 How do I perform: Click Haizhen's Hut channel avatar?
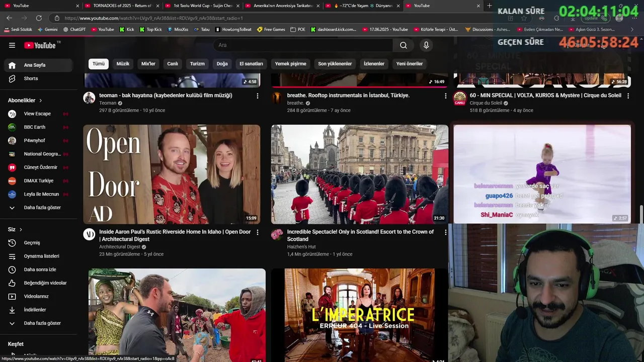click(x=277, y=234)
